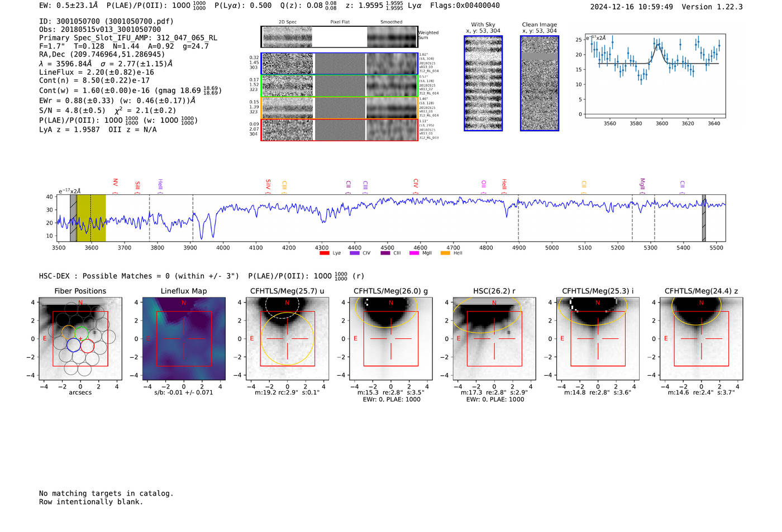Open the HSC(26.2) r image
782x532 pixels.
[494, 339]
